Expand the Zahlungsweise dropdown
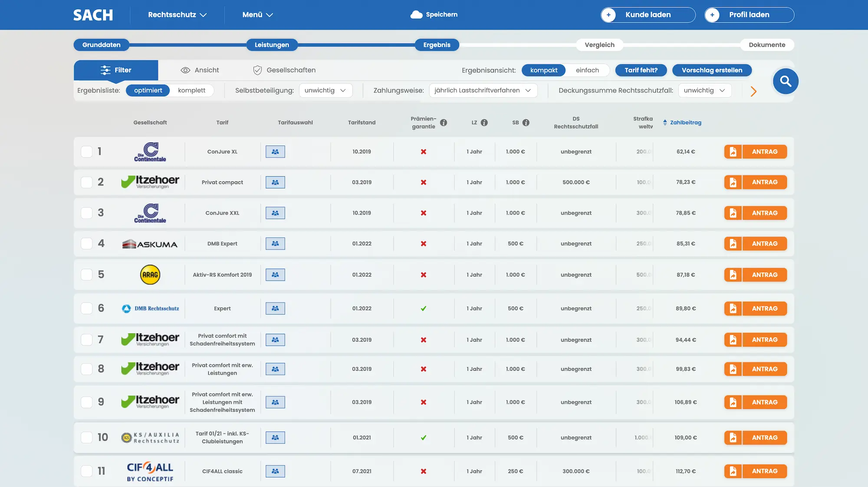 pyautogui.click(x=483, y=90)
